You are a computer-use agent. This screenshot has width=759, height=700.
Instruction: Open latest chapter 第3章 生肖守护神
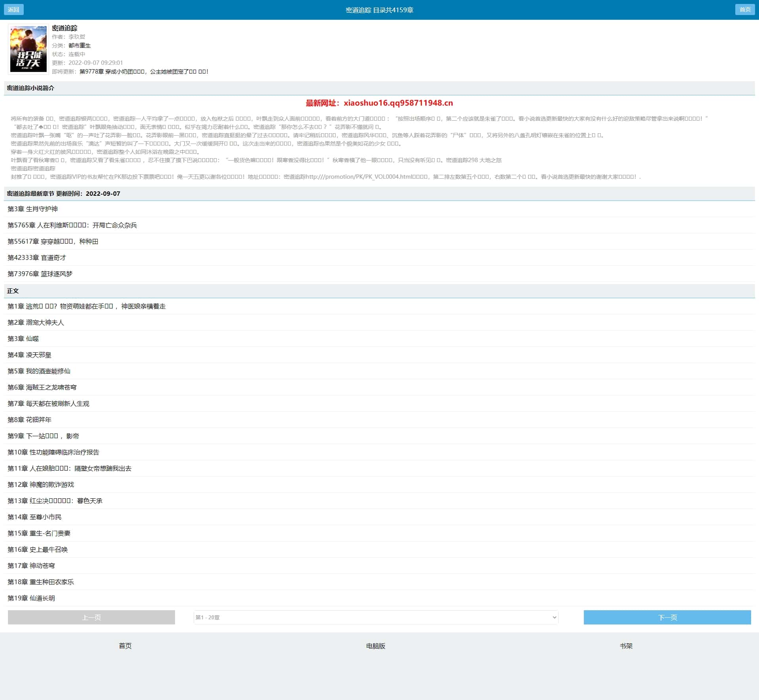[33, 209]
